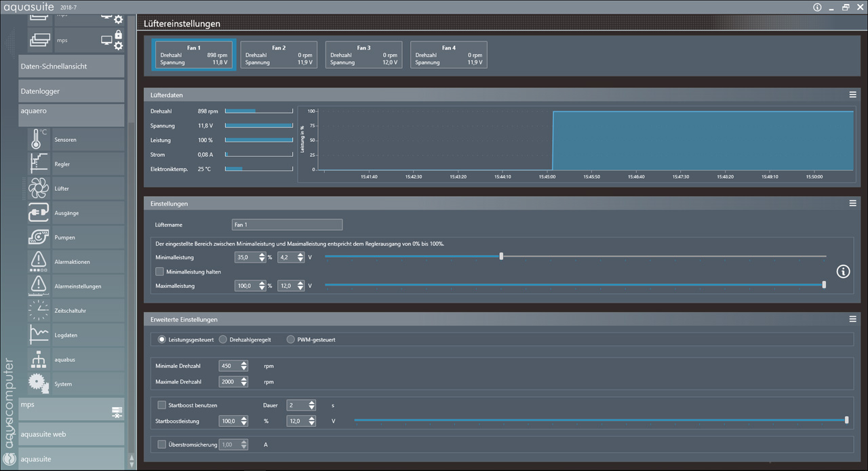The image size is (868, 471).
Task: Open the aquasuite web section
Action: tap(71, 434)
